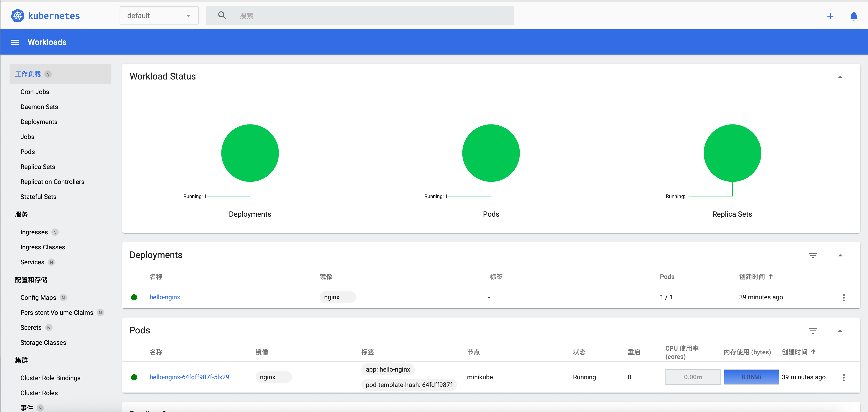Image resolution: width=868 pixels, height=412 pixels.
Task: Open the Deployments filter icon
Action: point(813,256)
